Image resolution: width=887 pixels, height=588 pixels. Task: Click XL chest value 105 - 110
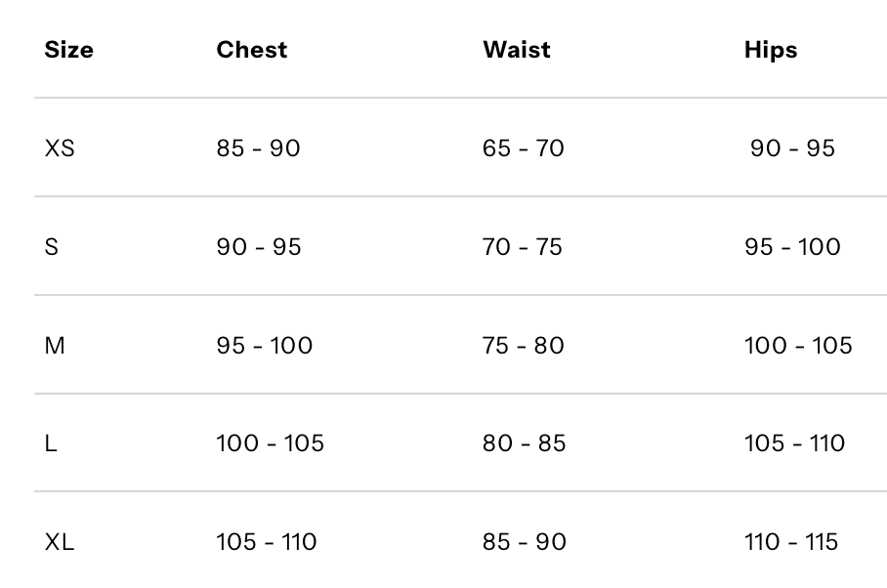coord(266,542)
